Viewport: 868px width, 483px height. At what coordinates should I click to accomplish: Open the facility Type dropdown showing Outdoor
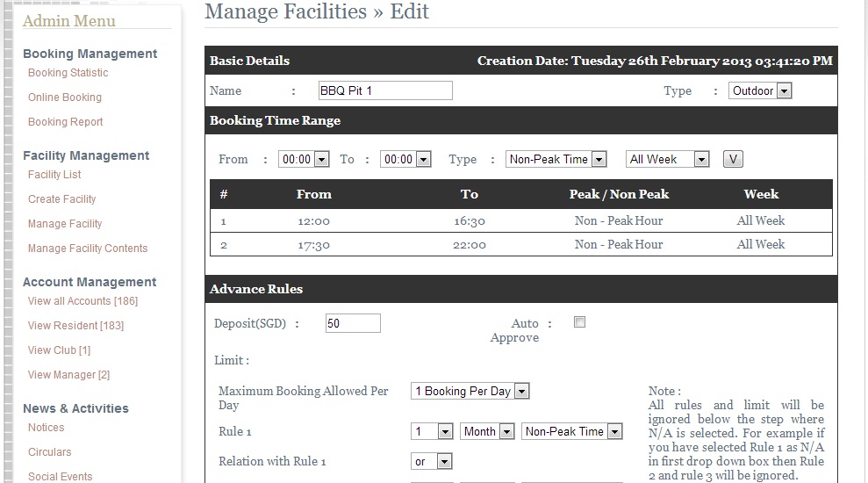(x=760, y=90)
